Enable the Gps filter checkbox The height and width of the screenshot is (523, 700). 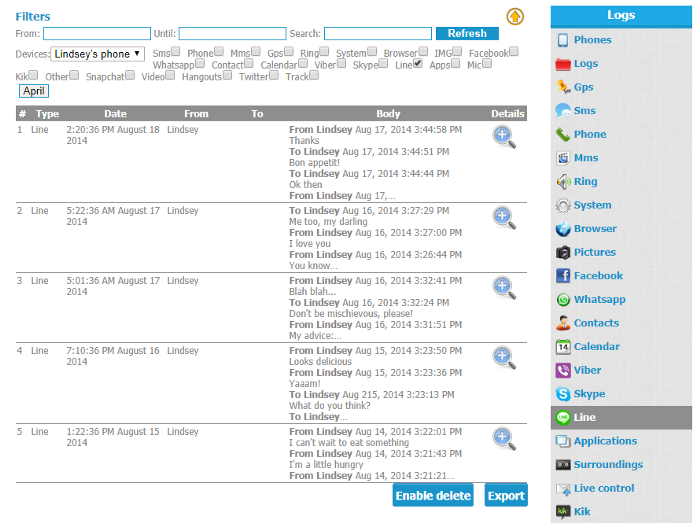point(289,51)
